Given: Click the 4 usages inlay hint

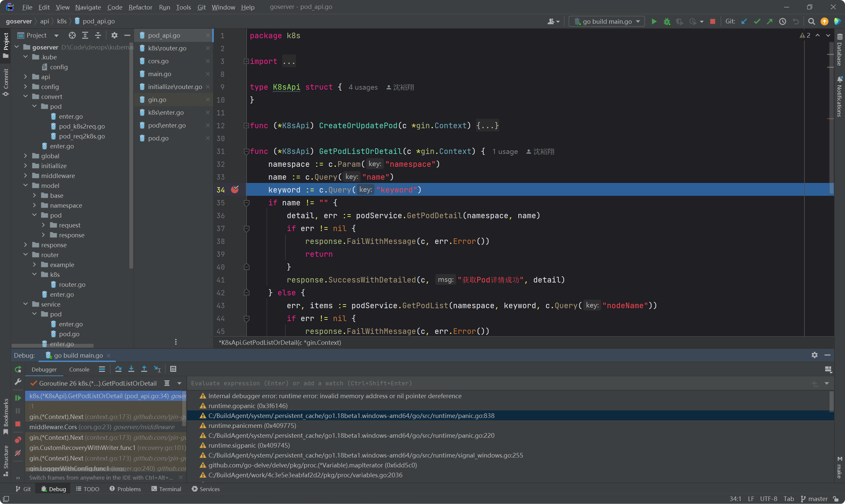Looking at the screenshot, I should pos(363,87).
